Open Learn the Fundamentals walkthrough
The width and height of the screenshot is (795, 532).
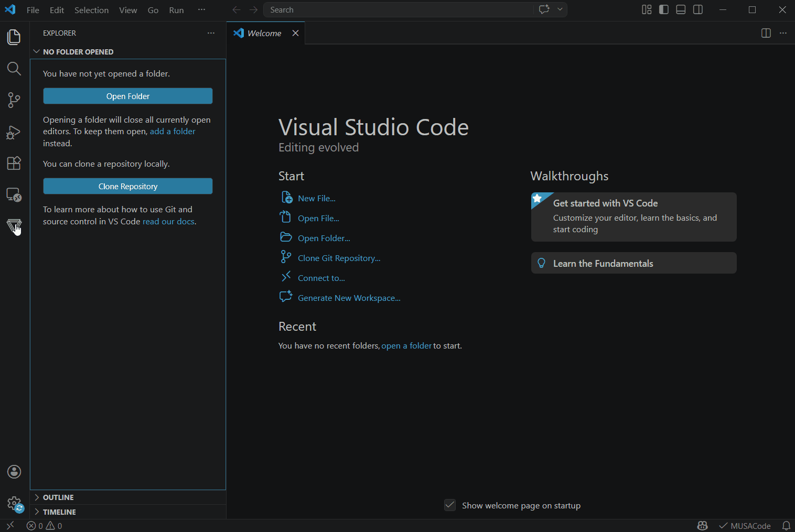click(x=633, y=263)
